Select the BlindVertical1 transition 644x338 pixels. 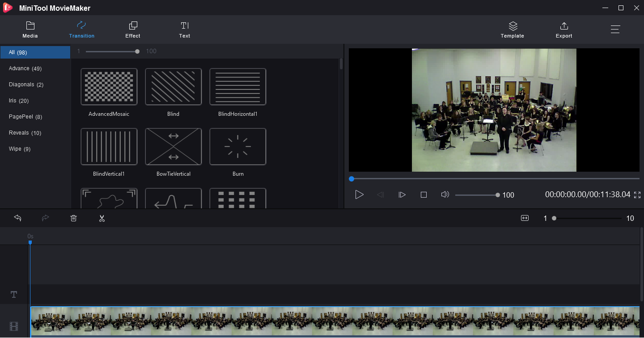pos(109,147)
